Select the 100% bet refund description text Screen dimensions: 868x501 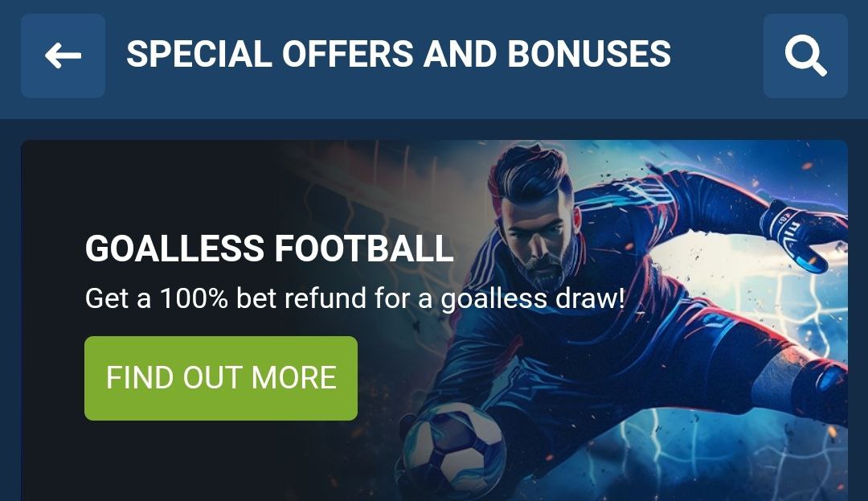point(355,298)
